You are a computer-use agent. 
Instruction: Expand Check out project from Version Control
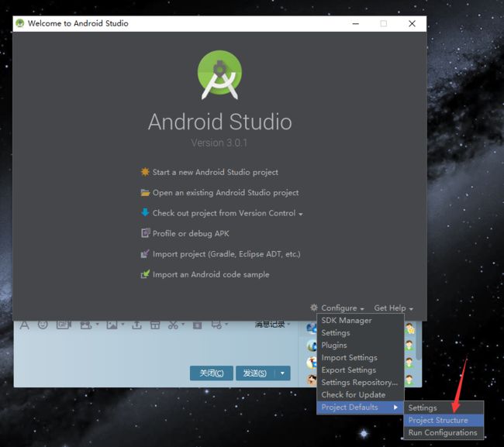tap(301, 214)
